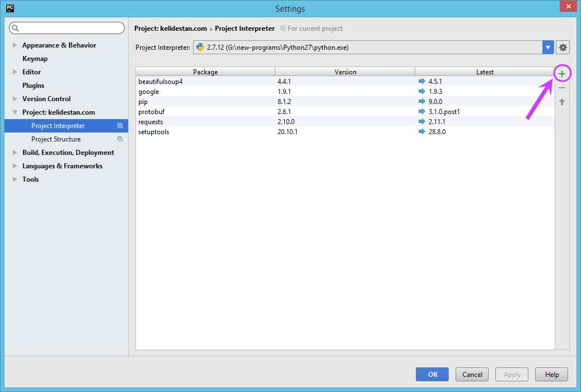Image resolution: width=581 pixels, height=392 pixels.
Task: Select the Editor settings category
Action: [31, 72]
